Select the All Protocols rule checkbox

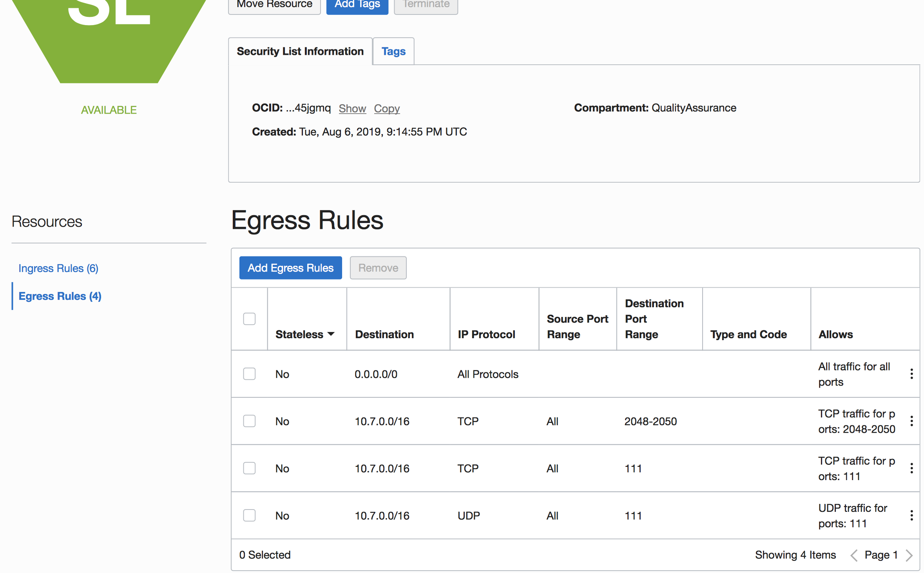pyautogui.click(x=249, y=374)
